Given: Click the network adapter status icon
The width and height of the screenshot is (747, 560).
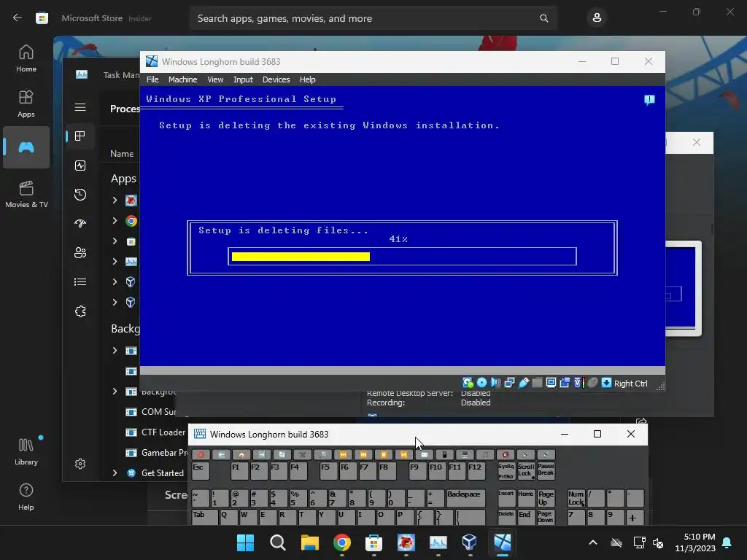Looking at the screenshot, I should click(509, 383).
